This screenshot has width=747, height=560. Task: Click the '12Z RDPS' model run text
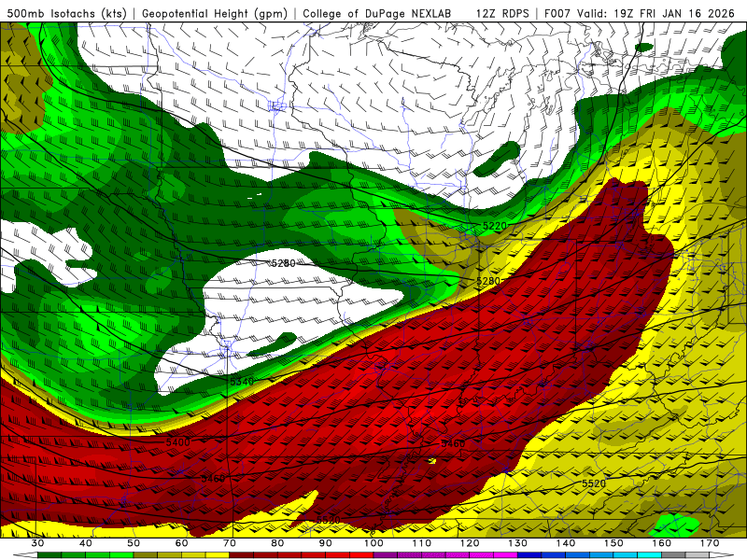[x=502, y=13]
